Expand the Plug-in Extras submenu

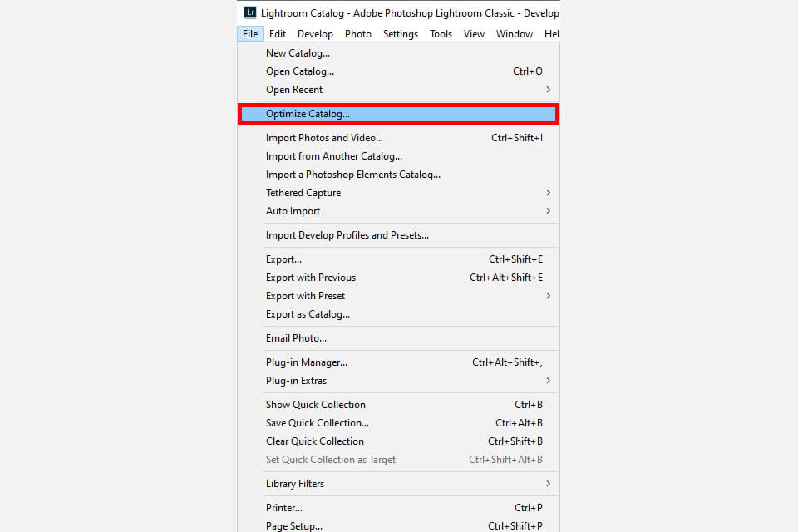click(x=295, y=380)
